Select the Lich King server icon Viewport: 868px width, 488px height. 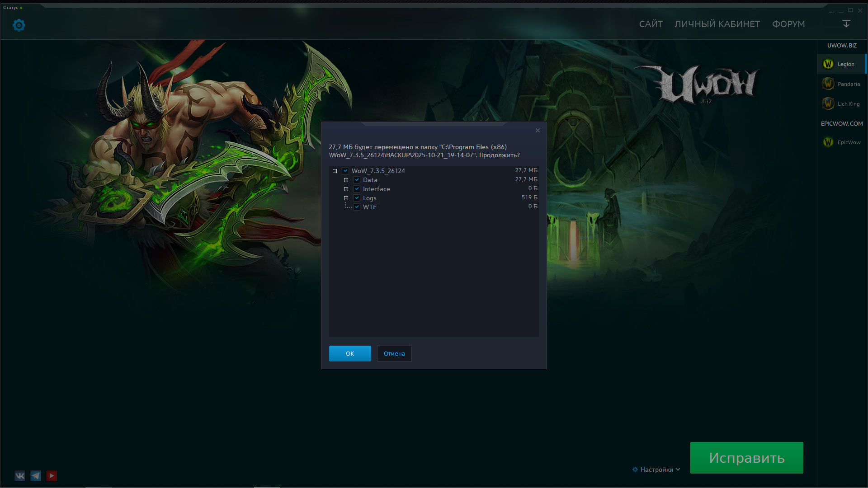828,103
